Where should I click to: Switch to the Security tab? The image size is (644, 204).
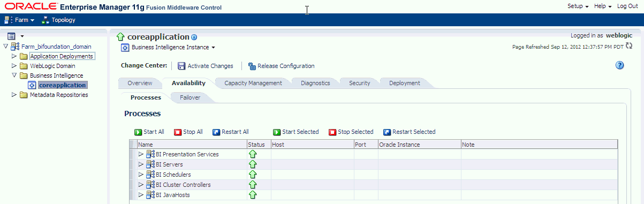[x=360, y=83]
